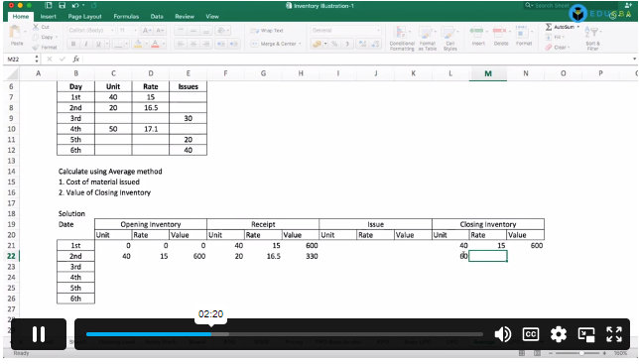Click the fx insert function icon
Screen dimensions: 639x364
[x=75, y=60]
